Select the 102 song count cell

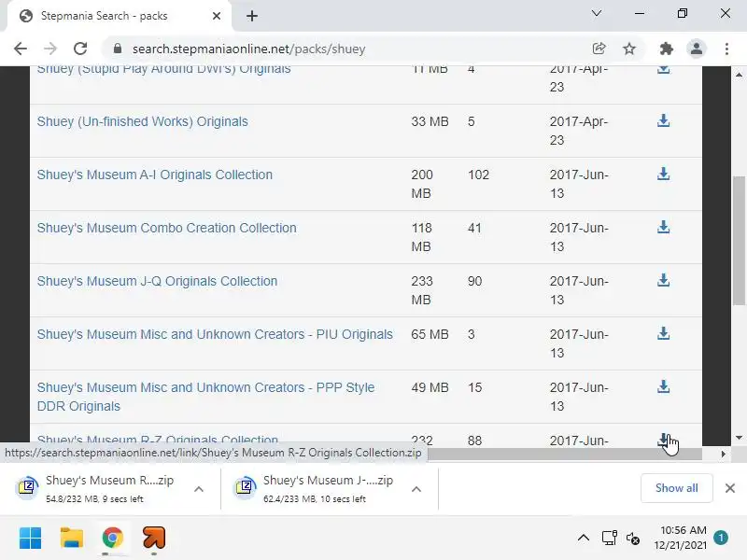pos(478,175)
